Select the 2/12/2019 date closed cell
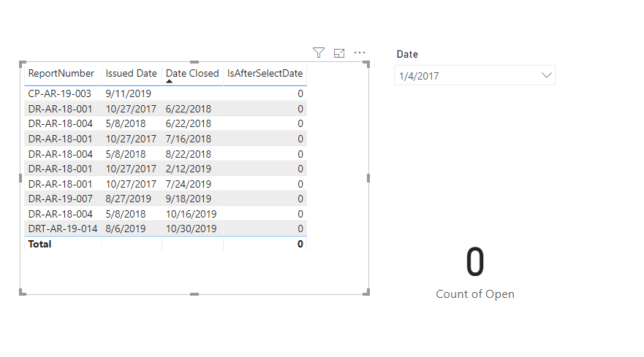The width and height of the screenshot is (644, 357). 188,169
